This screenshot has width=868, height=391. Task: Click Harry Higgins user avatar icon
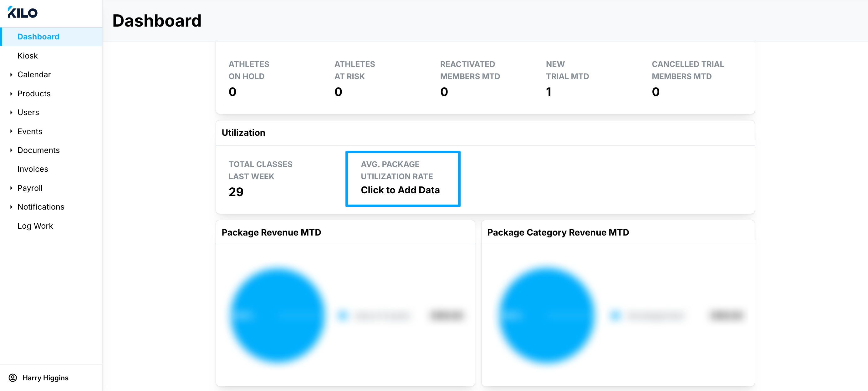pos(13,378)
